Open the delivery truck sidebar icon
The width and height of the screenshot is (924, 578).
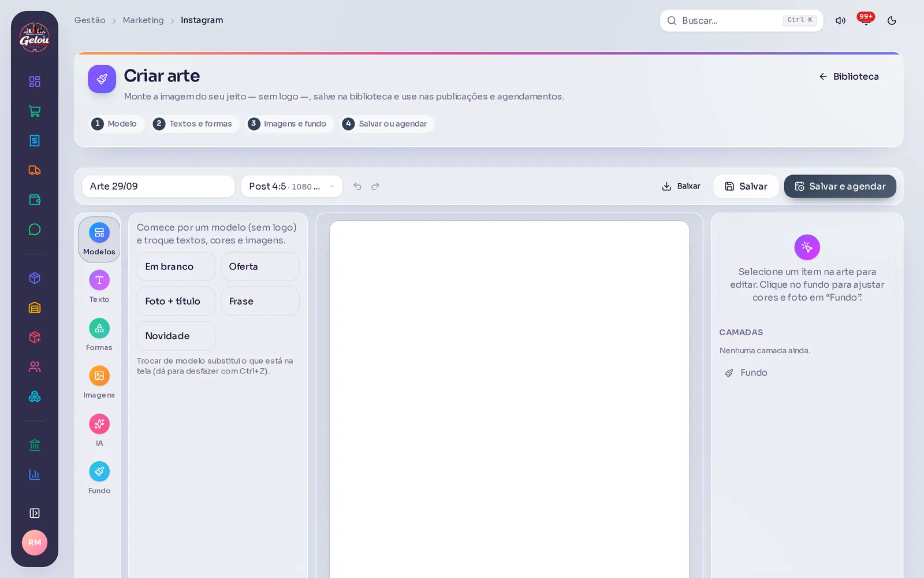35,170
